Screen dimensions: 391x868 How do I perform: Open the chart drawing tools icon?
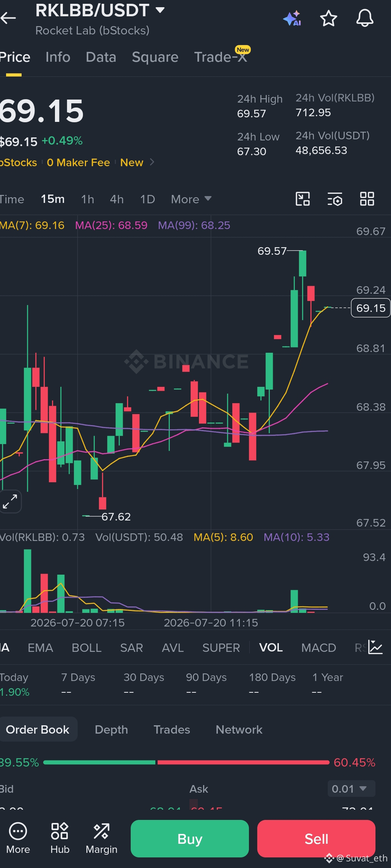tap(303, 199)
